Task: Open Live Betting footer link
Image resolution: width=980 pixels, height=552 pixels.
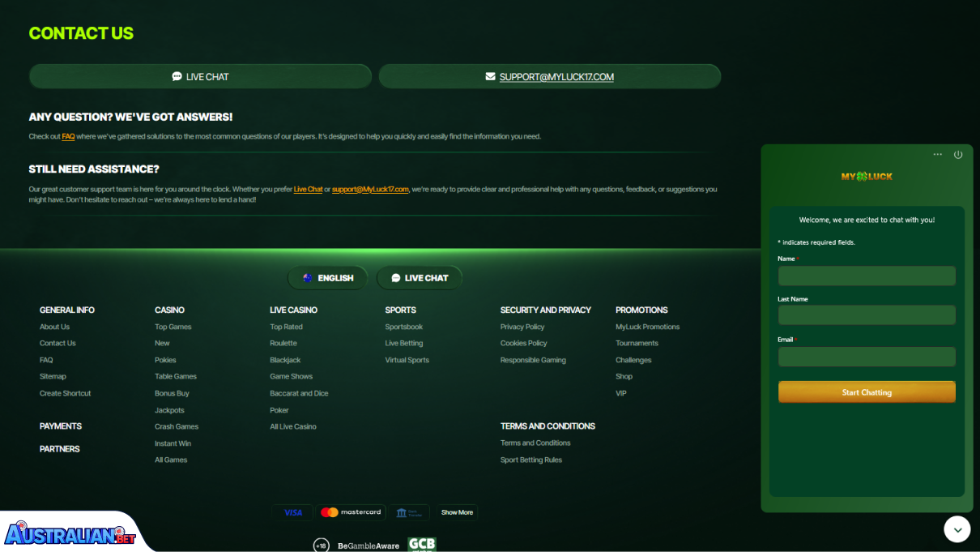Action: pos(404,343)
